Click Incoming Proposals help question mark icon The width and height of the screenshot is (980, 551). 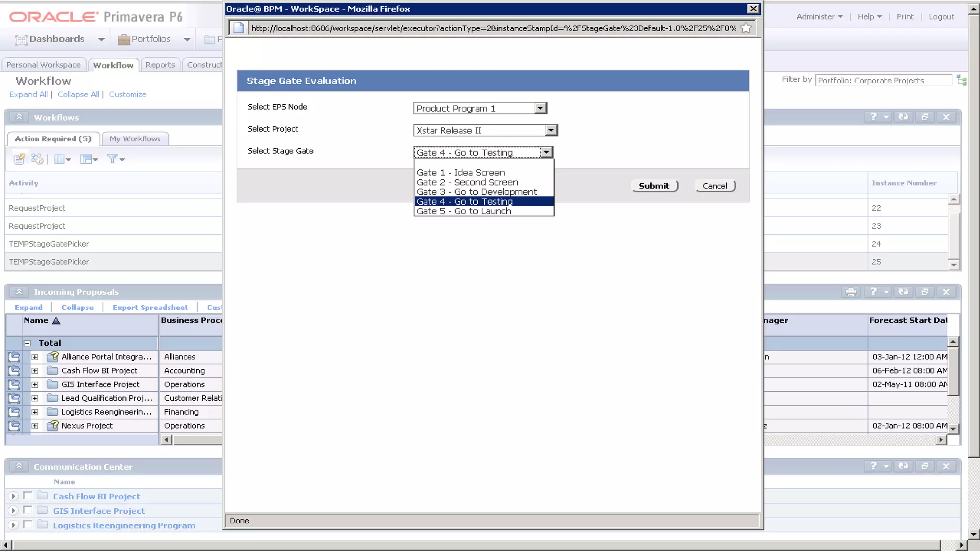click(873, 292)
